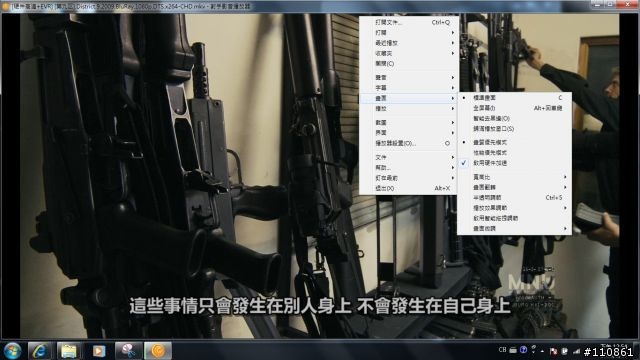Select 關閉(C) in the context menu
This screenshot has height=360, width=640.
click(409, 64)
